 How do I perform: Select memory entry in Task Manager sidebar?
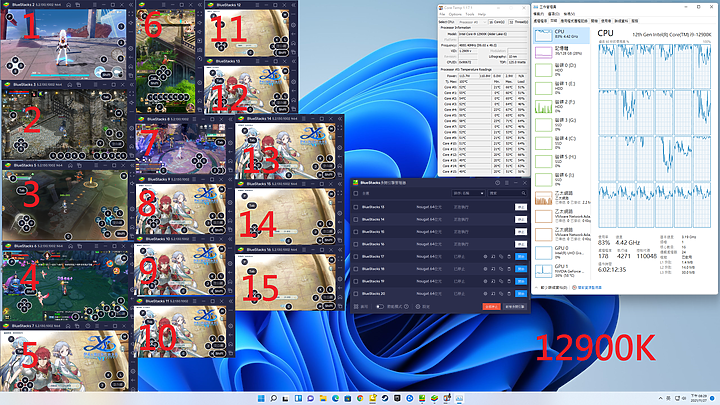562,51
